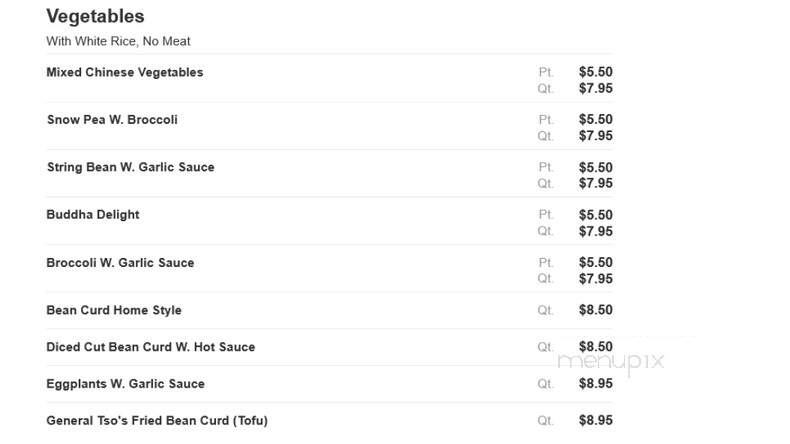Click Eggplants W. Garlic Sauce $8.95 price
This screenshot has height=444, width=790.
coord(596,384)
